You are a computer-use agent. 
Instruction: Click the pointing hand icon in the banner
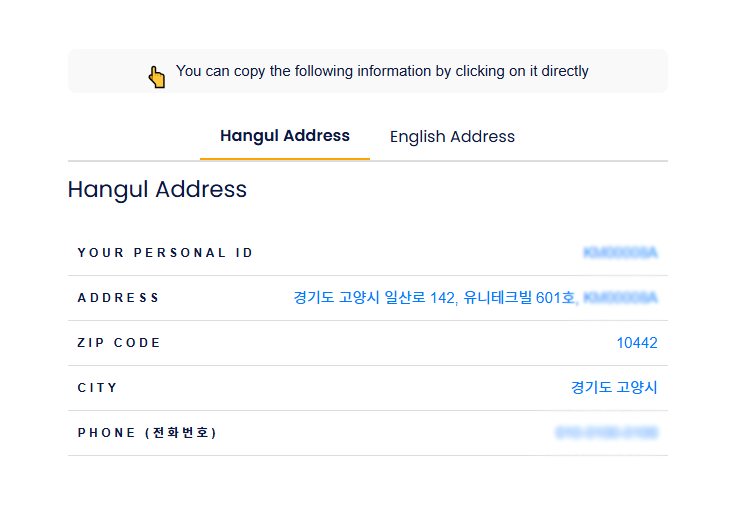(156, 77)
